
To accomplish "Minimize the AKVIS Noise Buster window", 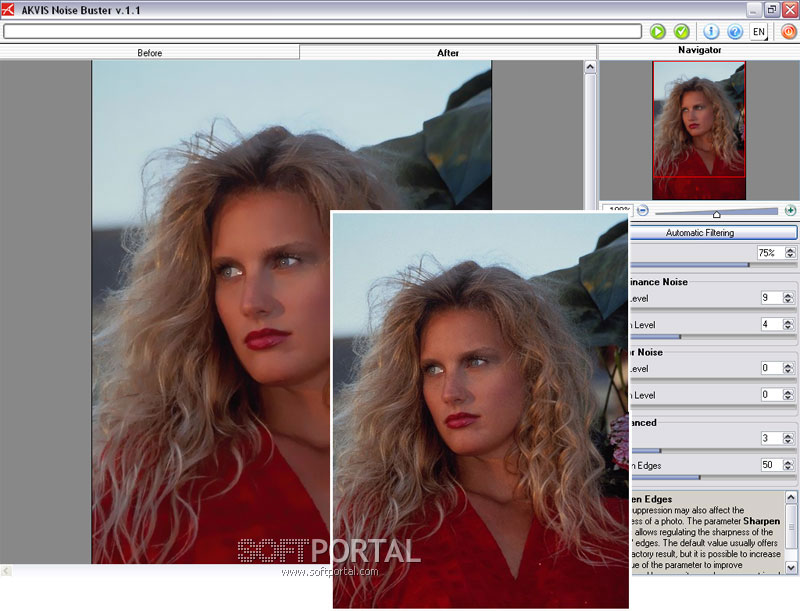I will pos(754,9).
